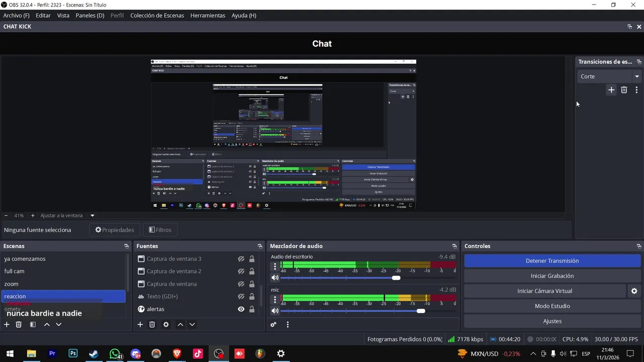Unlock the Texto (GDI+) source
644x362 pixels.
(252, 297)
